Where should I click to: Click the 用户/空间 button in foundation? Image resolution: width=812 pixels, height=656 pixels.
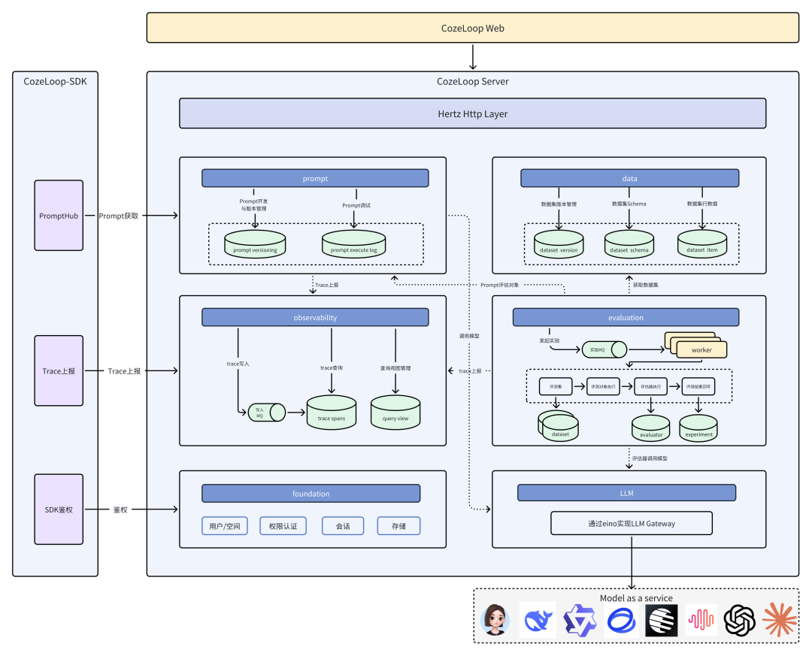(224, 525)
